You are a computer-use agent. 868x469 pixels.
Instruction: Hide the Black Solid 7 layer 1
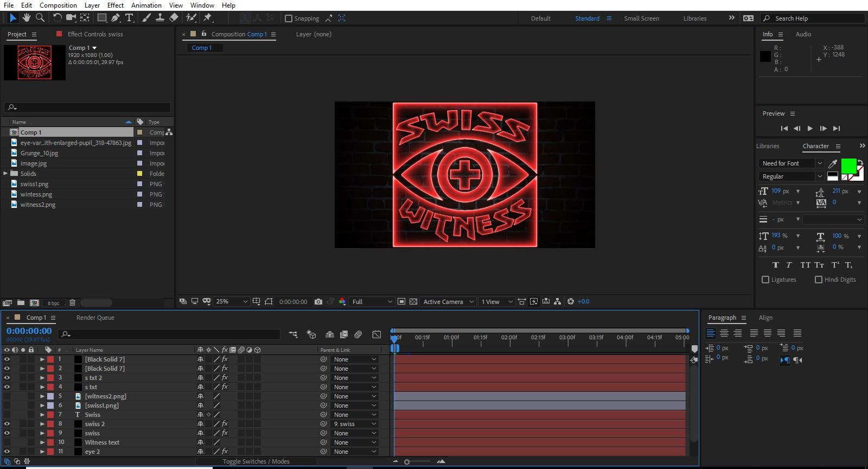(x=7, y=359)
